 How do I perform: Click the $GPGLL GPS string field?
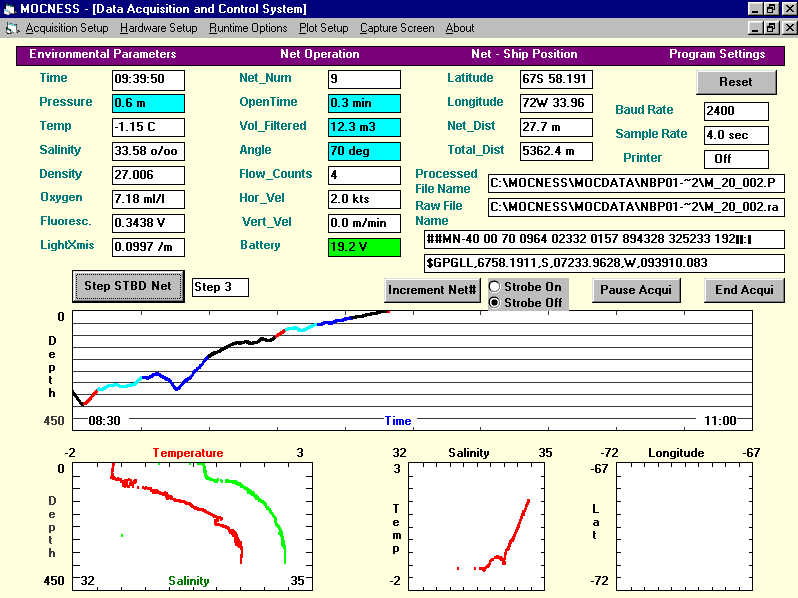(x=604, y=263)
